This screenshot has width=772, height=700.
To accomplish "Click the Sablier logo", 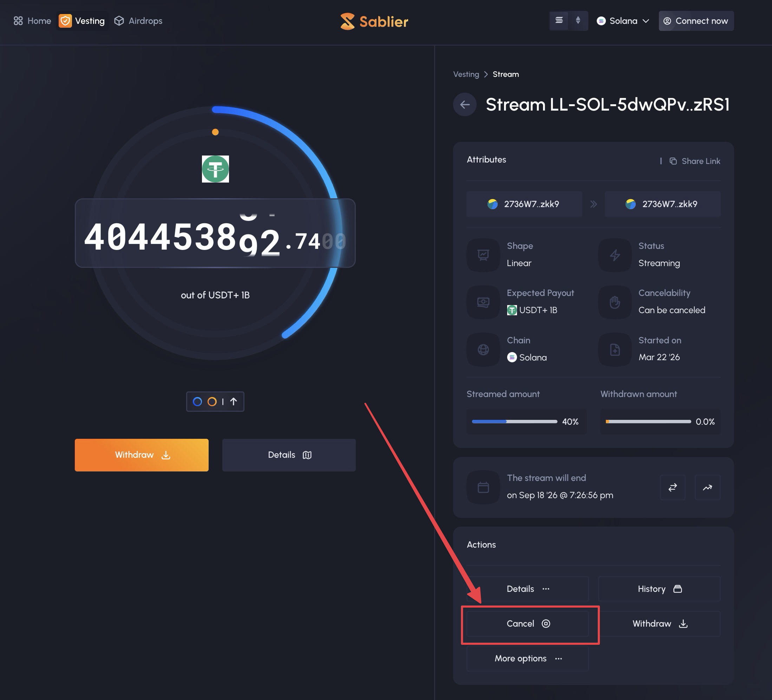I will click(x=374, y=21).
